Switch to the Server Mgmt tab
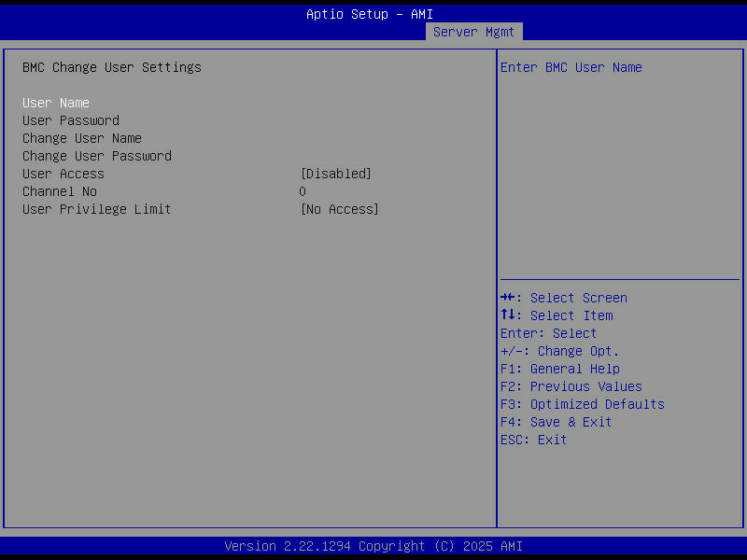The height and width of the screenshot is (560, 747). (473, 31)
